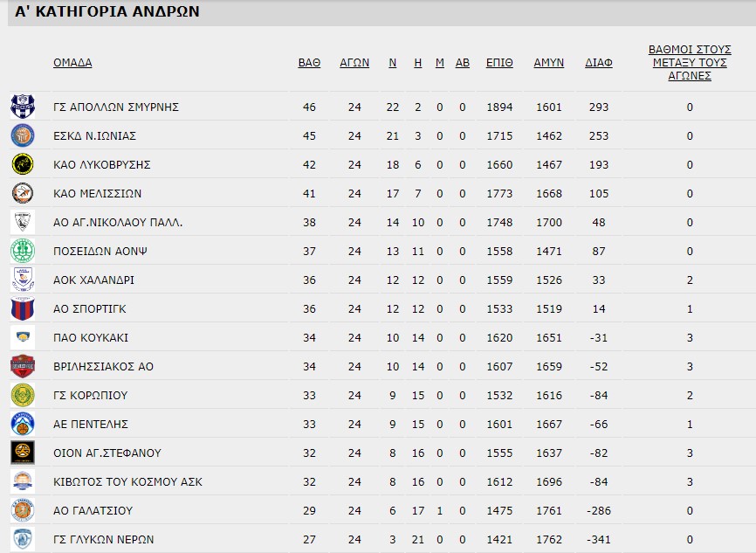Click the ΑΓΩΝ column header

[x=354, y=63]
